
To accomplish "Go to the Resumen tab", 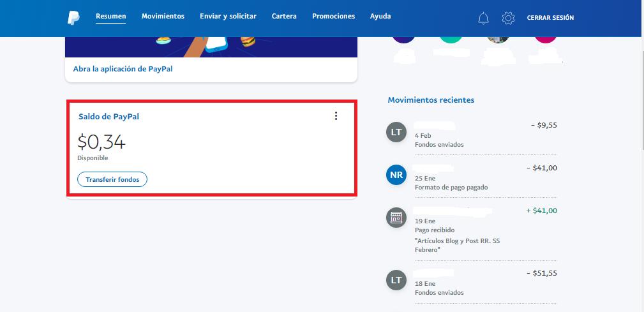I will click(x=111, y=17).
